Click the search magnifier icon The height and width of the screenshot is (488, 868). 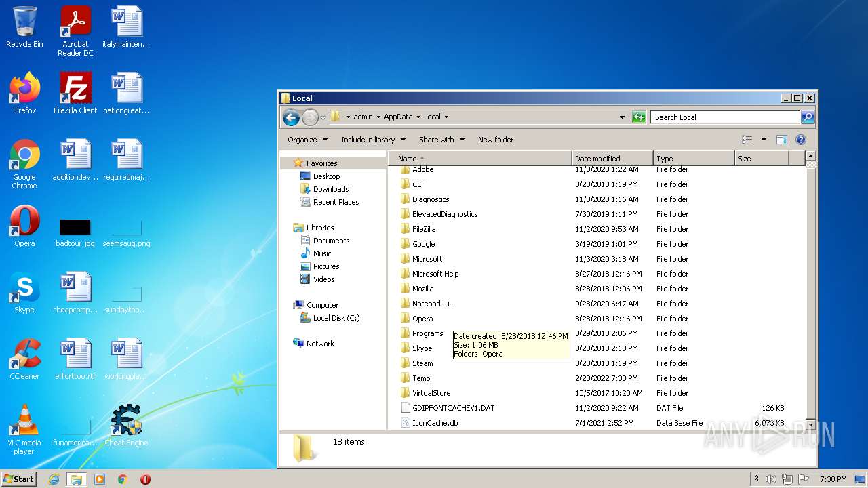point(808,117)
